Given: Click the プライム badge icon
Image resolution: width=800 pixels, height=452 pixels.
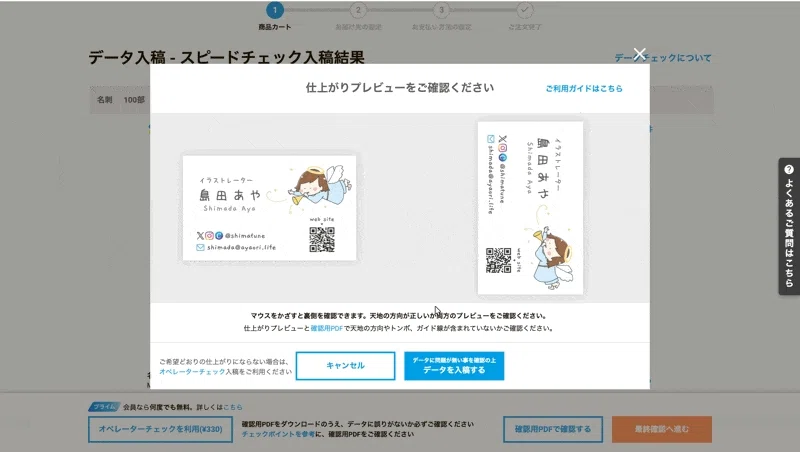Looking at the screenshot, I should tap(105, 407).
